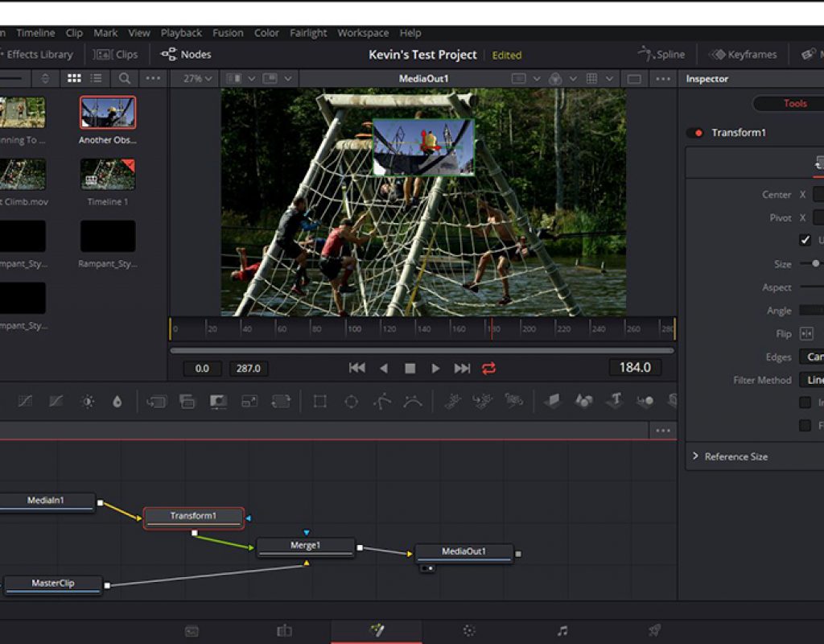Add a Brightness Contrast tool from the toolbar
The image size is (824, 644).
pos(88,402)
